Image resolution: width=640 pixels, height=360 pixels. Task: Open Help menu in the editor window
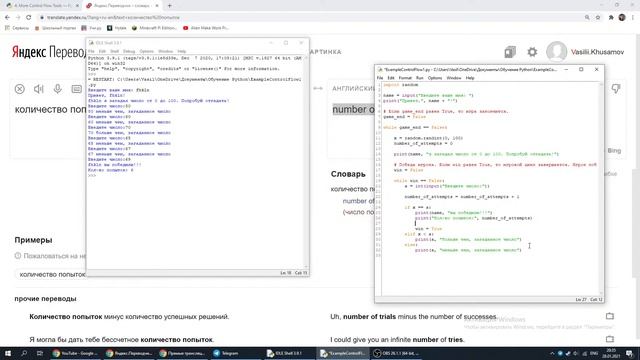(470, 78)
